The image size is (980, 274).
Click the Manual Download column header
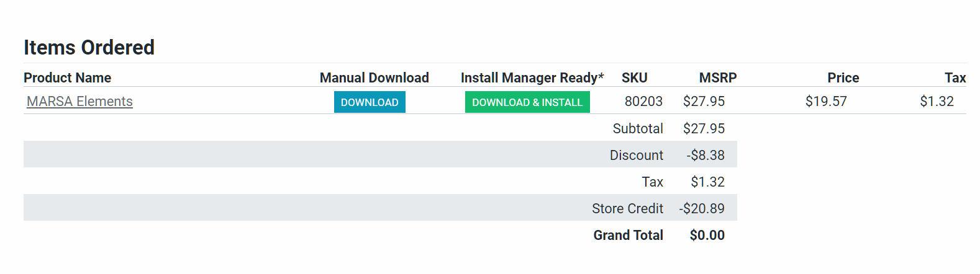coord(374,78)
